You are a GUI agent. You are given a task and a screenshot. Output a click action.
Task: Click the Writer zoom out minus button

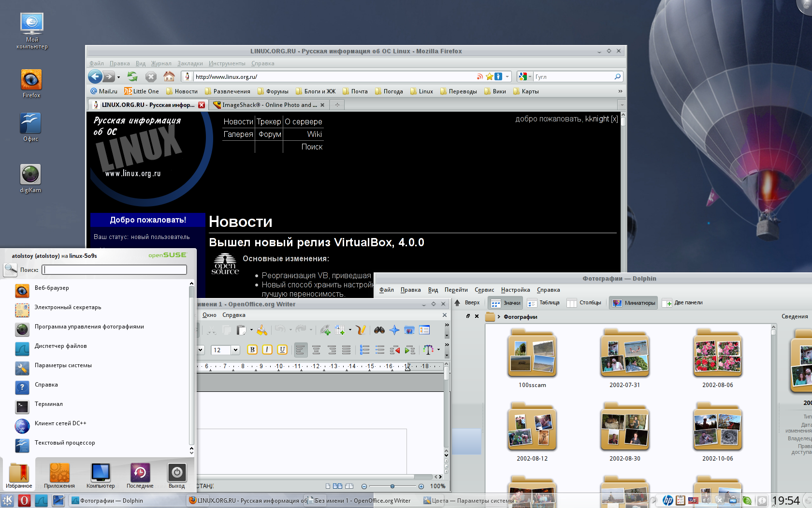(x=364, y=486)
